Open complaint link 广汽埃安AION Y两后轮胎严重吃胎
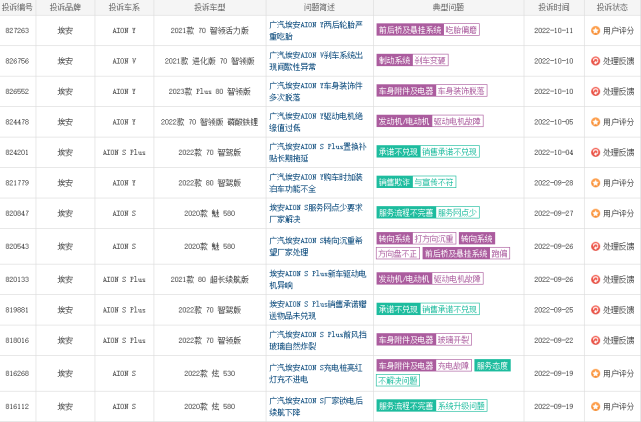 click(x=316, y=31)
